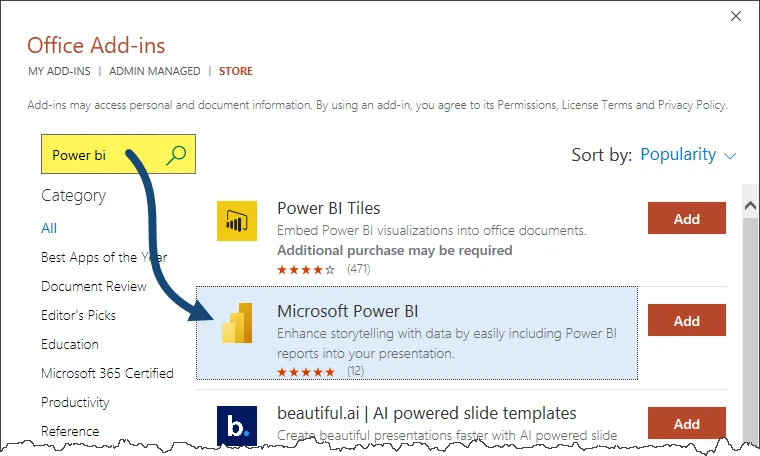
Task: Add the Microsoft Power BI add-in
Action: (x=686, y=321)
